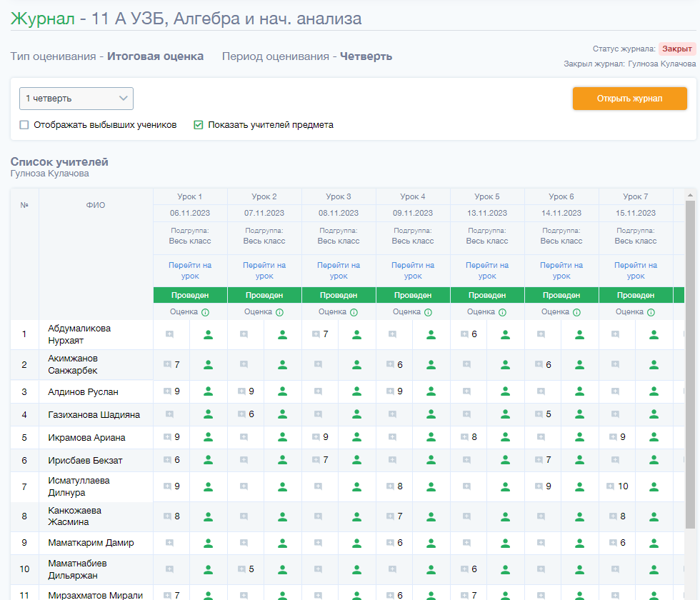Viewport: 700px width, 600px height.
Task: Go to lesson via Урок 1 link
Action: [x=190, y=271]
